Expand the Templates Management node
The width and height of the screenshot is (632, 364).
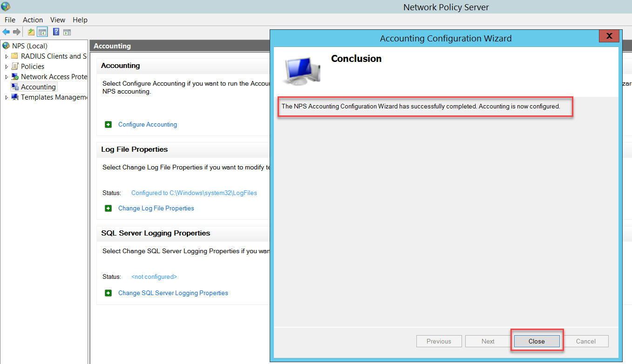(7, 97)
